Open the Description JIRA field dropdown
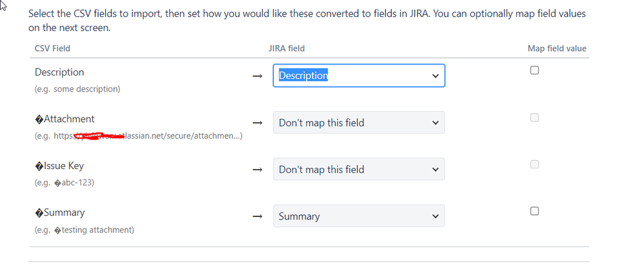Image resolution: width=644 pixels, height=266 pixels. click(358, 76)
